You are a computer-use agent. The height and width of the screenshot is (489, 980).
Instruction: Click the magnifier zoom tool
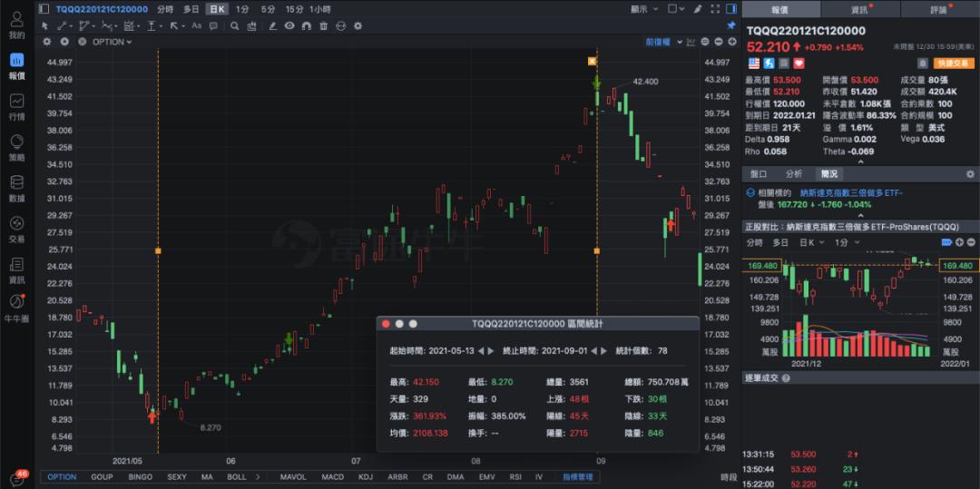(x=234, y=25)
